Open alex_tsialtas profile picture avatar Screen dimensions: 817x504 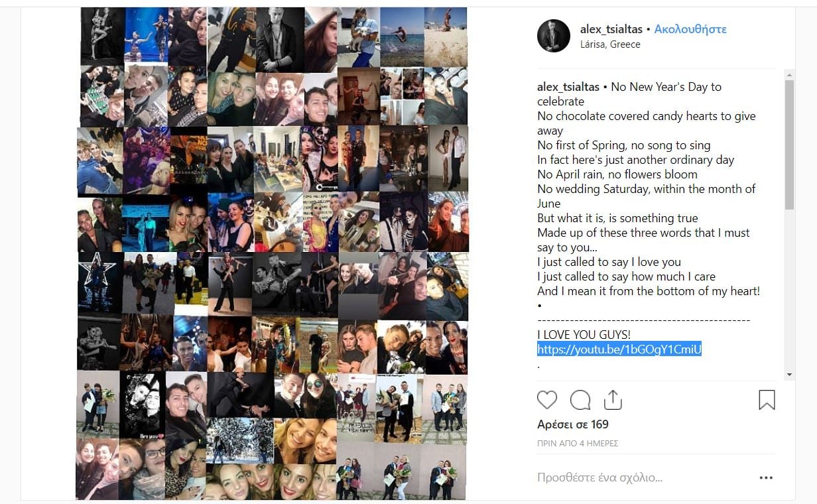(554, 36)
